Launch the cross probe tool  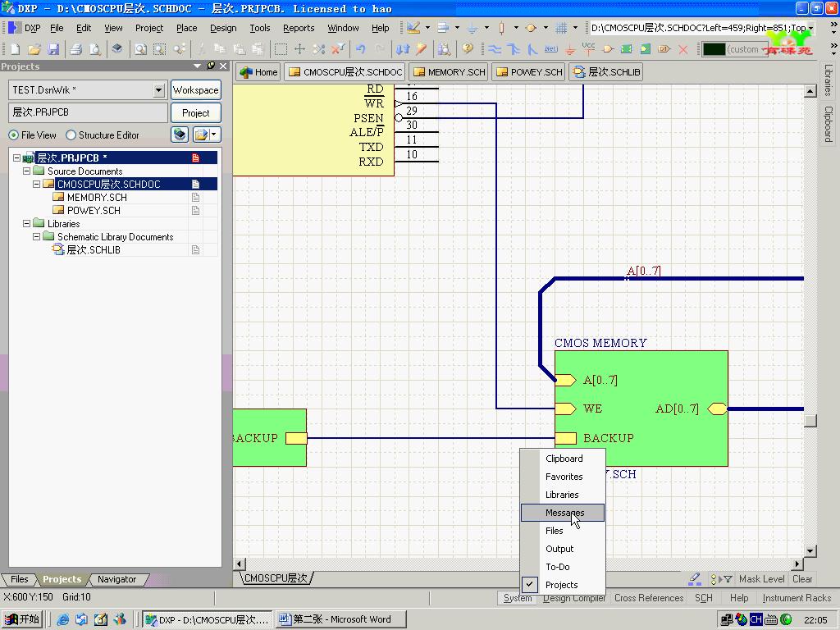pyautogui.click(x=422, y=49)
